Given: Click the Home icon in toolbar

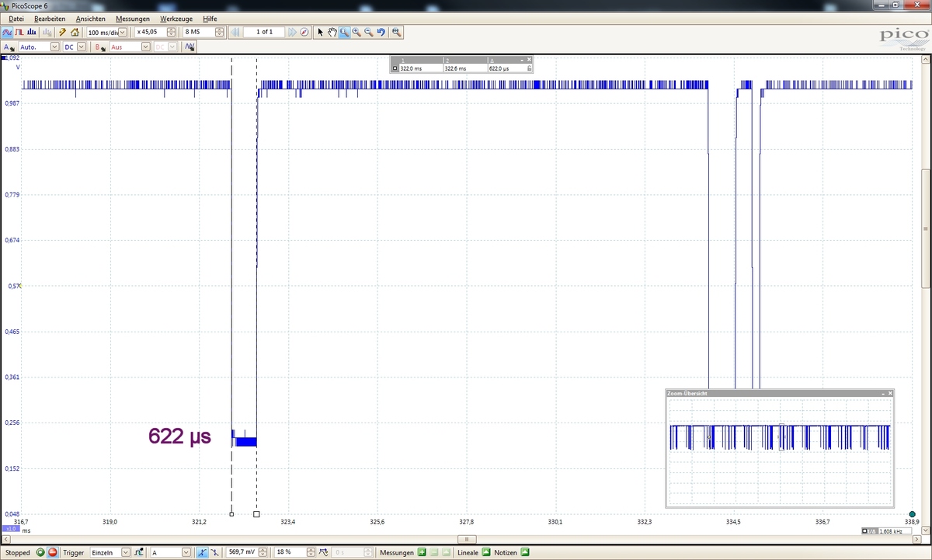Looking at the screenshot, I should [x=75, y=32].
